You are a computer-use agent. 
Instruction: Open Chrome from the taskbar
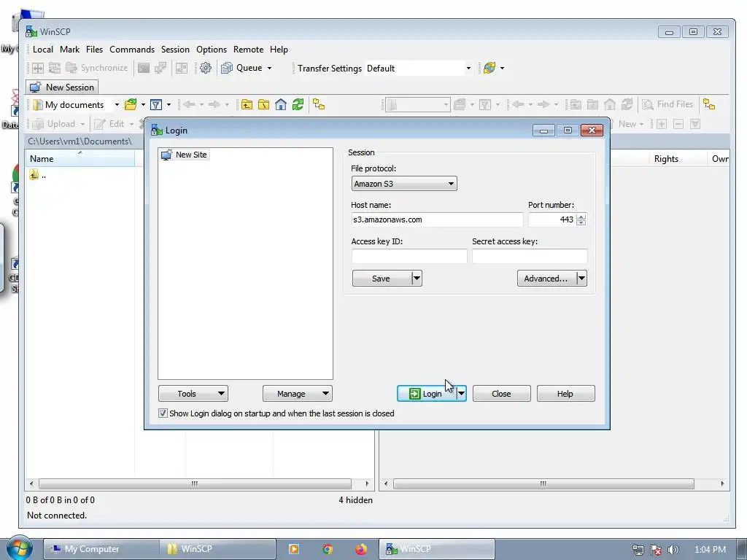click(328, 549)
